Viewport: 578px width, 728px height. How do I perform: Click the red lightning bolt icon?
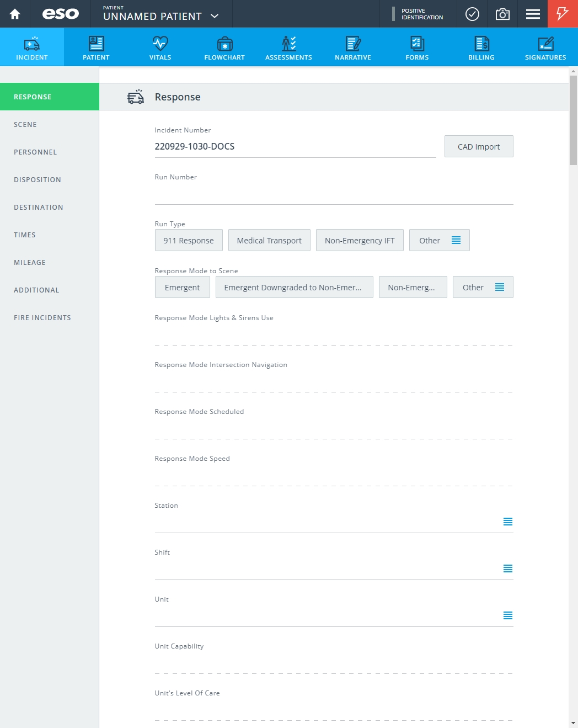[563, 14]
